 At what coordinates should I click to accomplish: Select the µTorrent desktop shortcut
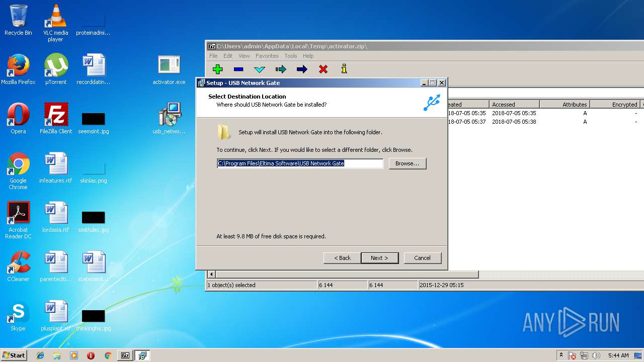tap(56, 69)
